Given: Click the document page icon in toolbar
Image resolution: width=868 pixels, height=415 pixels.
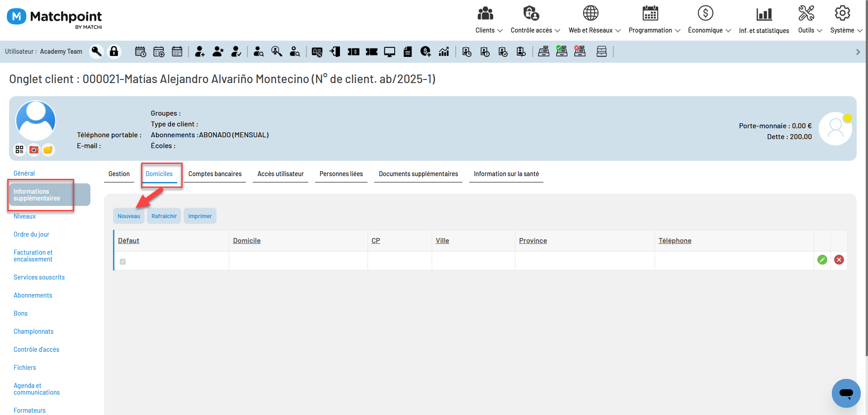Looking at the screenshot, I should point(408,51).
